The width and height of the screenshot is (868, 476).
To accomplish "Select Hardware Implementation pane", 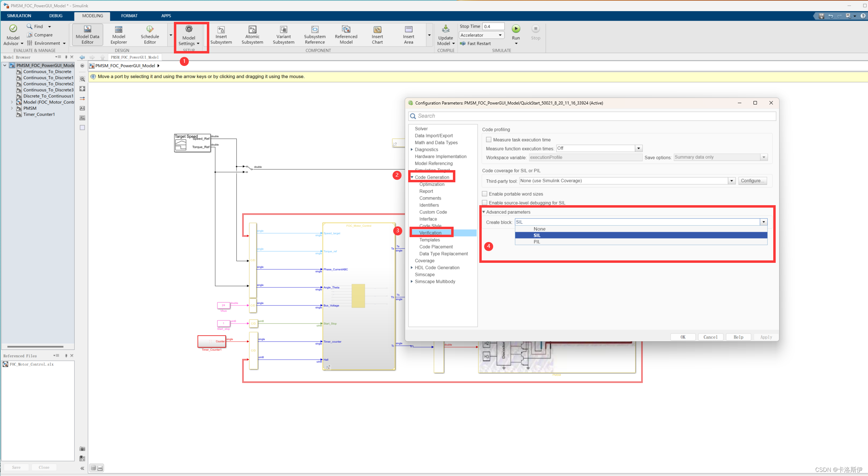I will (x=440, y=157).
